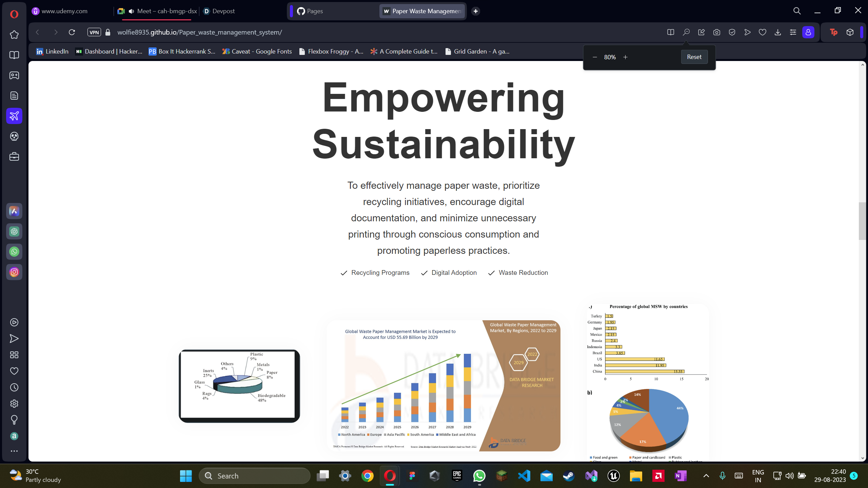The height and width of the screenshot is (488, 868).
Task: Click the heart bookmark icon in address bar
Action: [x=762, y=32]
